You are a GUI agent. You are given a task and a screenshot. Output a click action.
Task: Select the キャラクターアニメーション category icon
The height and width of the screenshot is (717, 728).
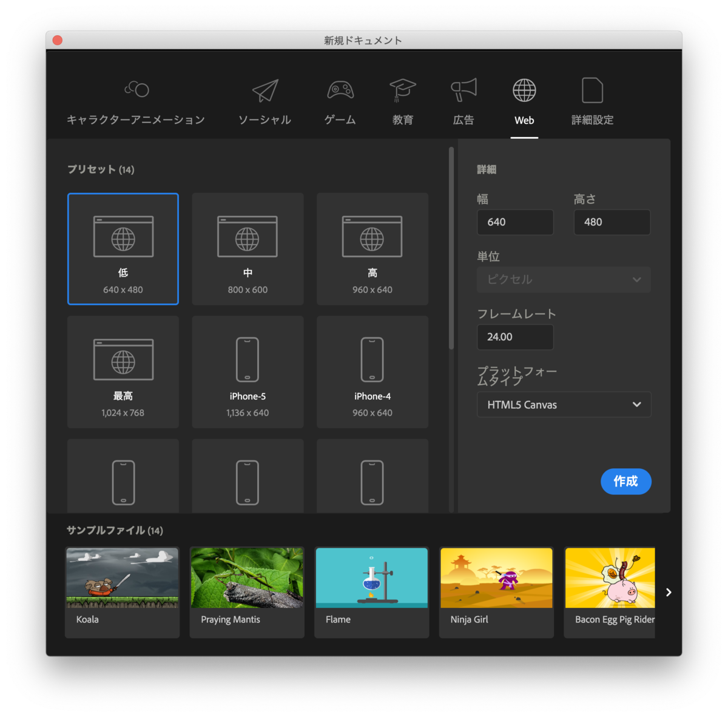click(136, 90)
